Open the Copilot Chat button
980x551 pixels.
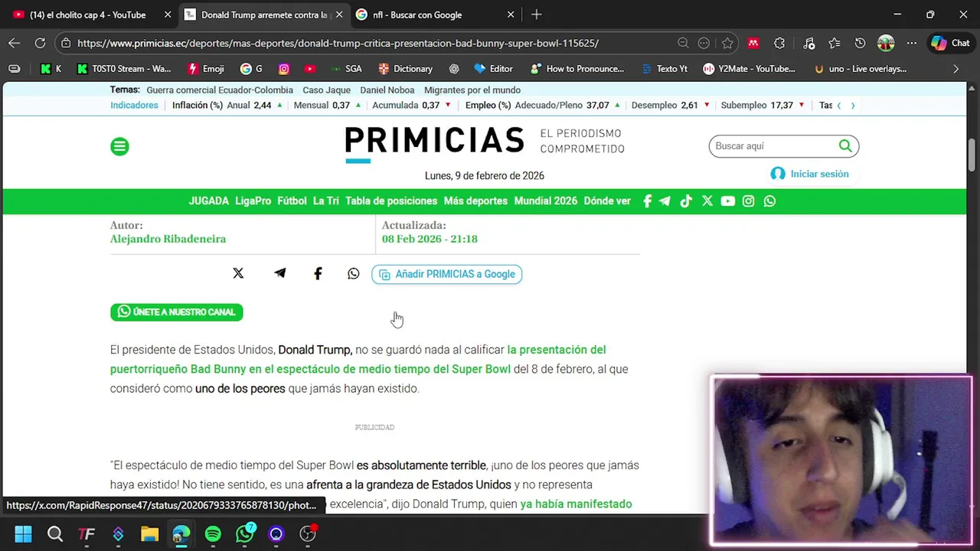[950, 43]
